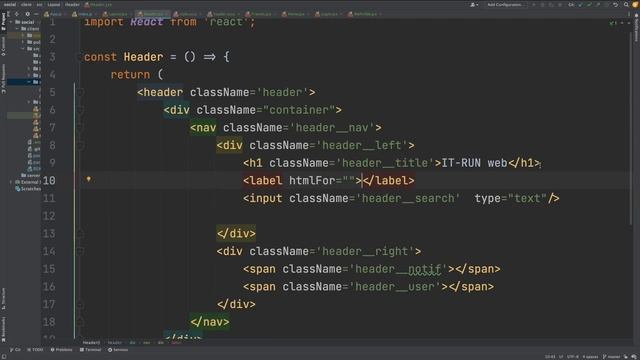Click 'header__search' string on line 11
The image size is (640, 360).
(x=408, y=198)
